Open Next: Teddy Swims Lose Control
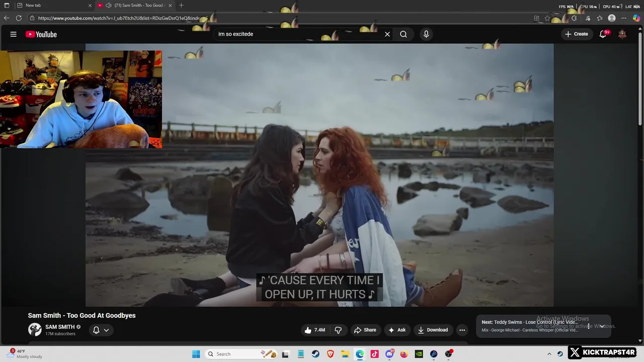This screenshot has height=362, width=644. coord(530,322)
